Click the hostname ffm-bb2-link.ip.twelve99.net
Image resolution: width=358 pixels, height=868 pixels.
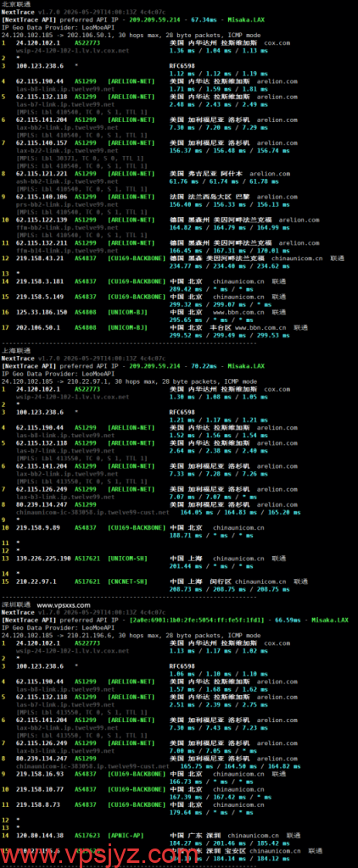coord(65,227)
